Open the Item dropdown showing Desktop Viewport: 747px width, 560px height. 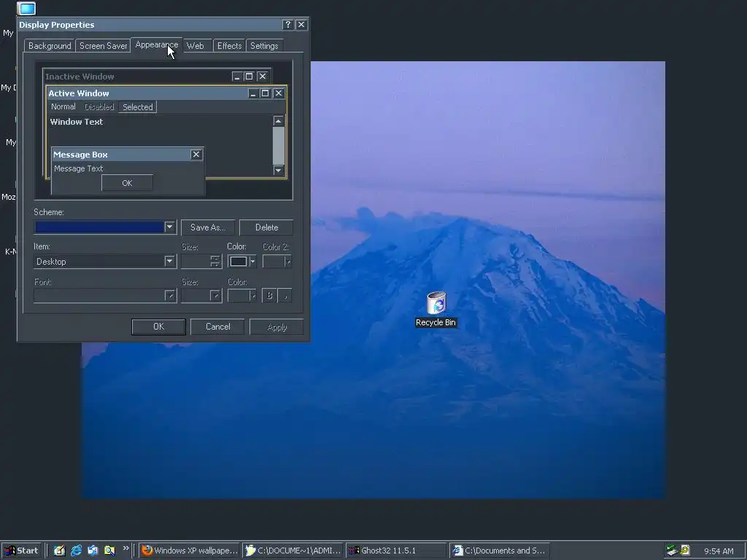pyautogui.click(x=105, y=262)
